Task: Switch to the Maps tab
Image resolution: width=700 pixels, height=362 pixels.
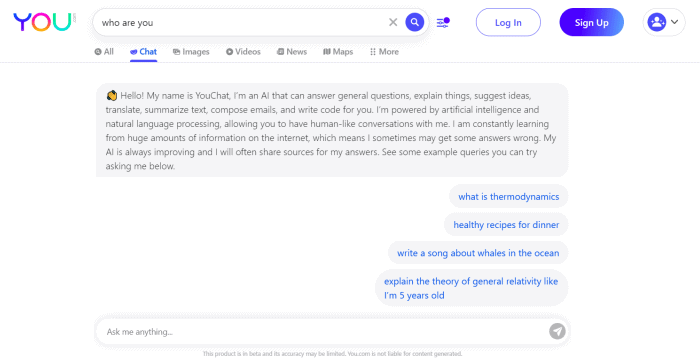Action: point(338,52)
